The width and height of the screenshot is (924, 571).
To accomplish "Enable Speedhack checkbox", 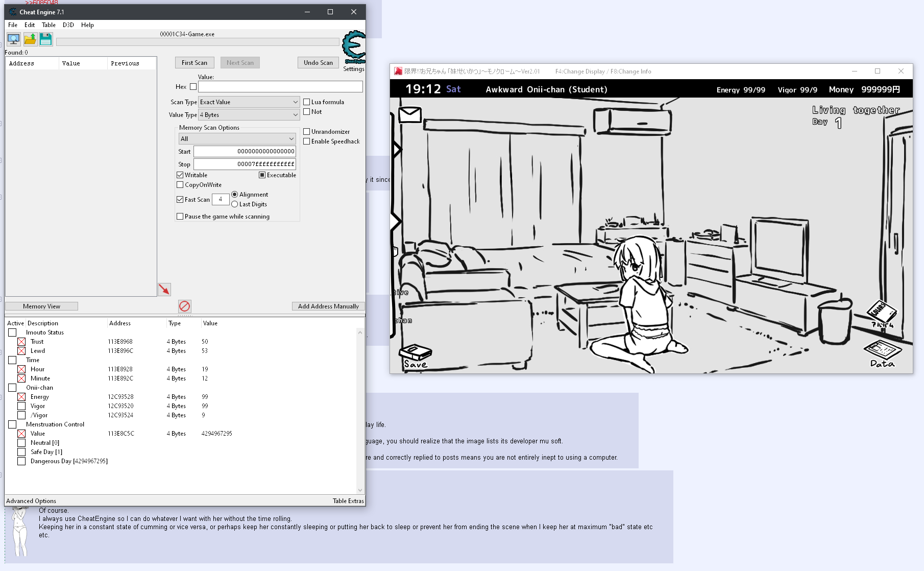I will [307, 141].
